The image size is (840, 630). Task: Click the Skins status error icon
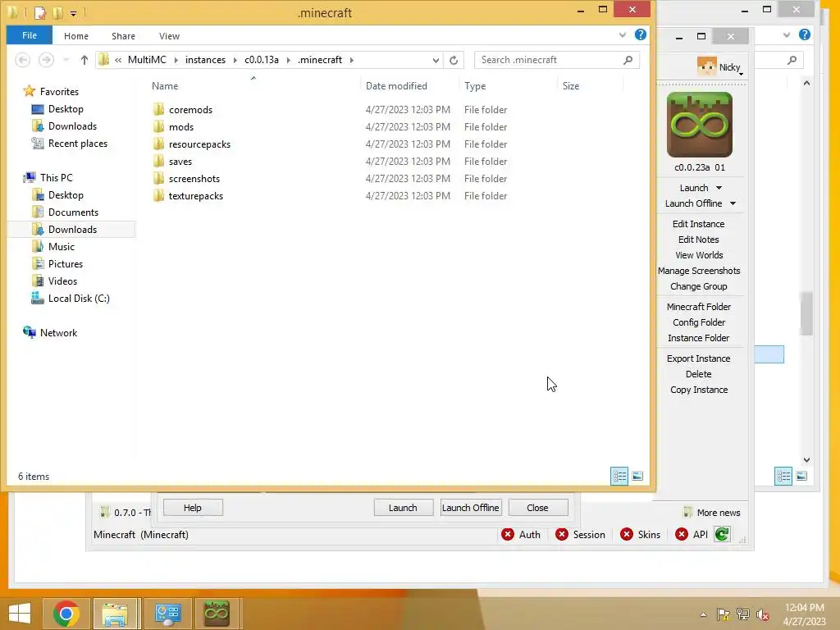626,535
